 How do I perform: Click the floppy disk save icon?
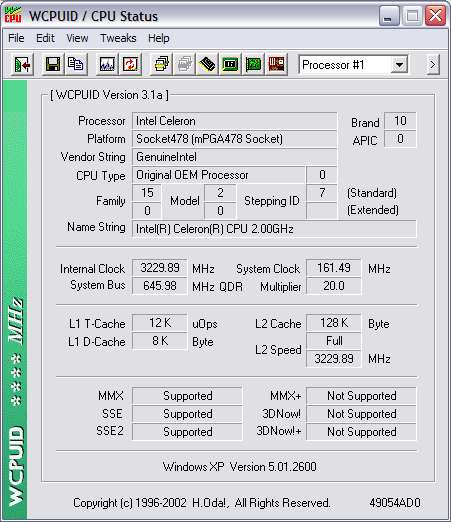tap(53, 64)
